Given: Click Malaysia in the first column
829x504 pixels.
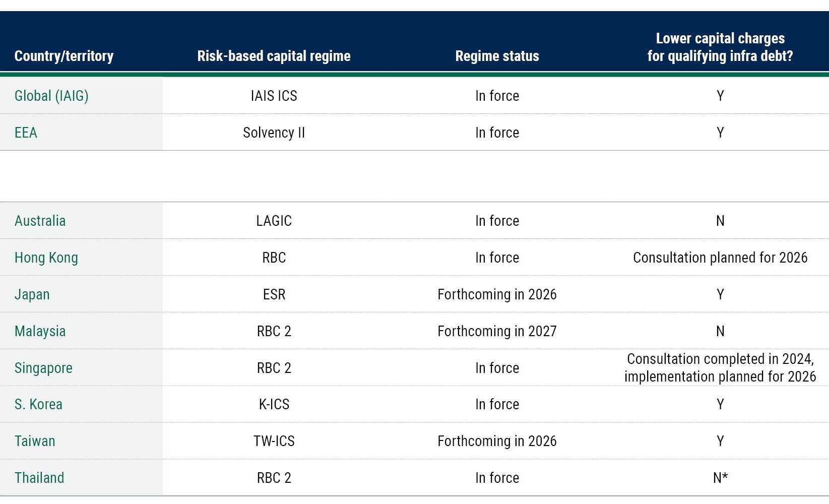Looking at the screenshot, I should point(40,331).
